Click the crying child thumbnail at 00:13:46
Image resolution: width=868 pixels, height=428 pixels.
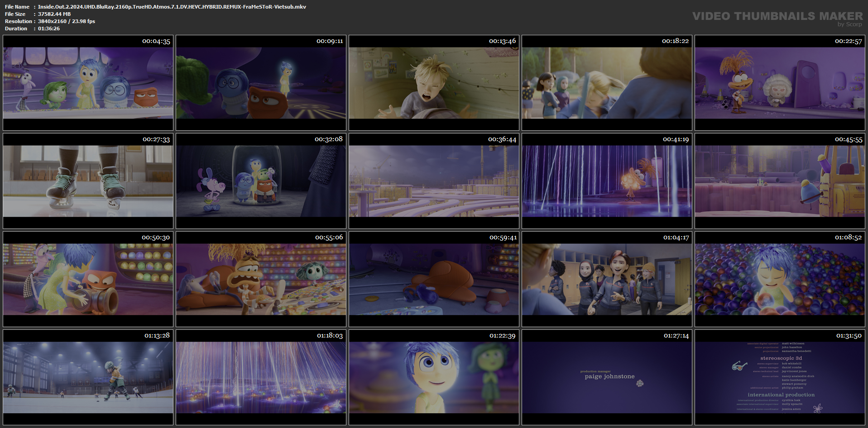(x=434, y=83)
